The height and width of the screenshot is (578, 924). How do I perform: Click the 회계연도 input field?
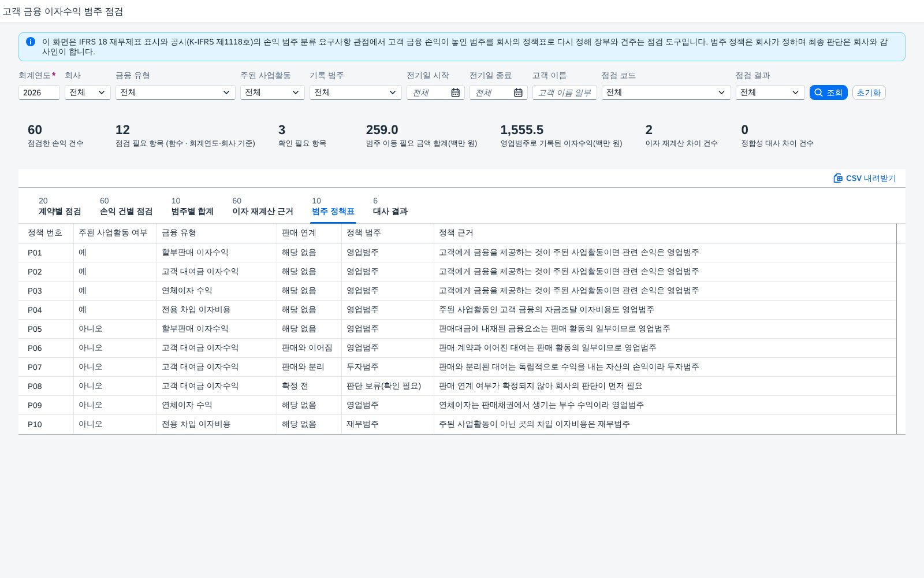click(x=39, y=92)
